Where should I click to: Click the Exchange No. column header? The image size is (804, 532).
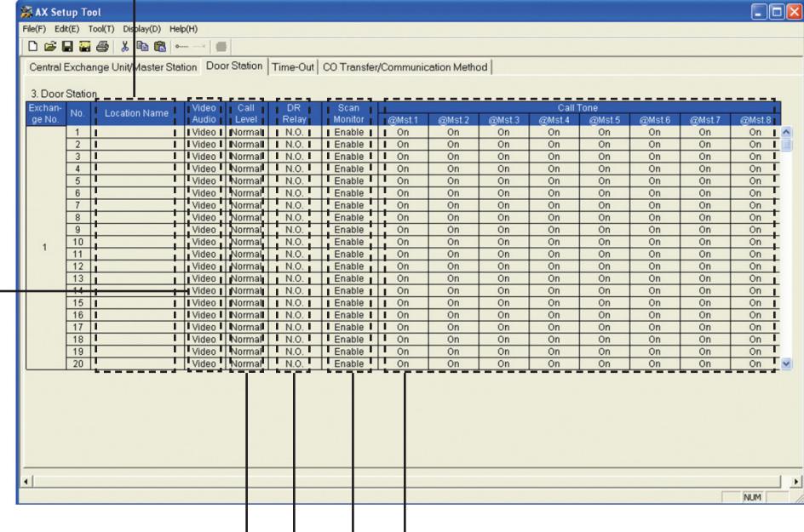pyautogui.click(x=45, y=113)
